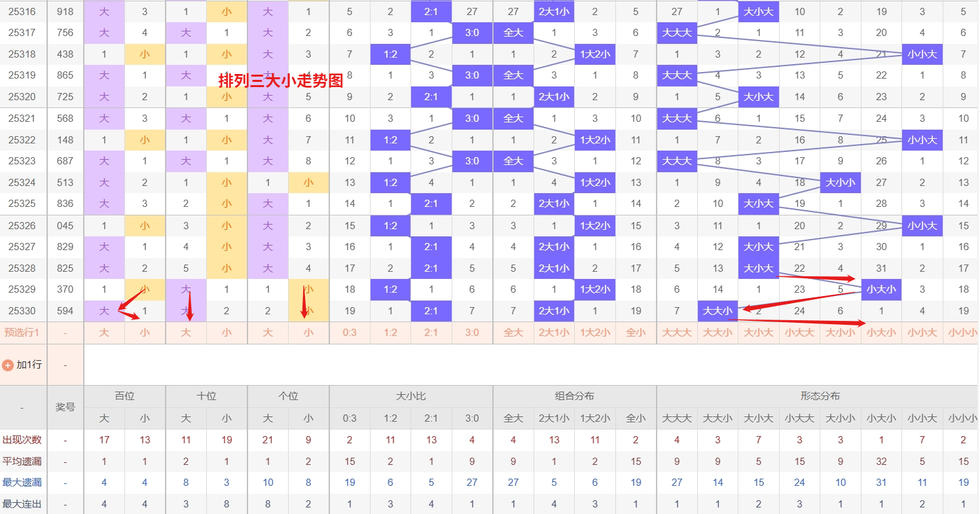980x514 pixels.
Task: Click the 最大遗漏 value 31 under 小大小
Action: (x=881, y=483)
